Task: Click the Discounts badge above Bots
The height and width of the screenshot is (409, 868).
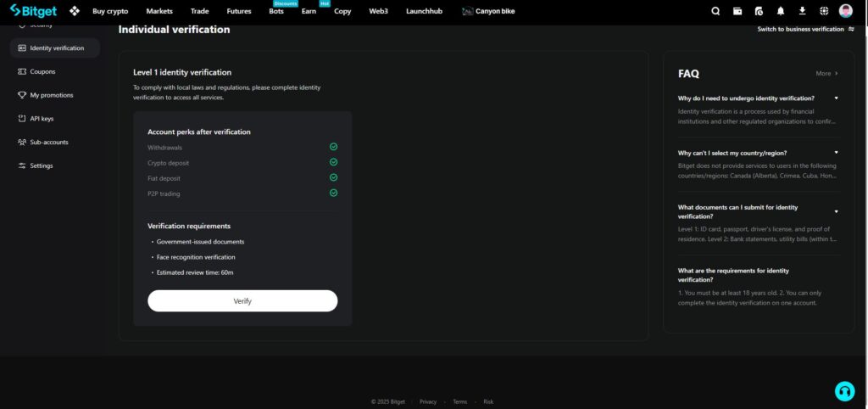Action: click(x=286, y=3)
